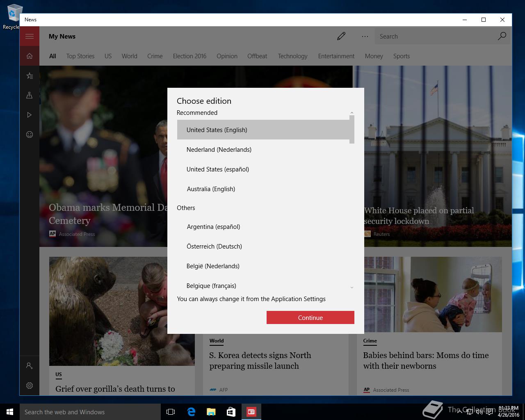Image resolution: width=525 pixels, height=420 pixels.
Task: Click the search magnifier icon
Action: click(502, 37)
